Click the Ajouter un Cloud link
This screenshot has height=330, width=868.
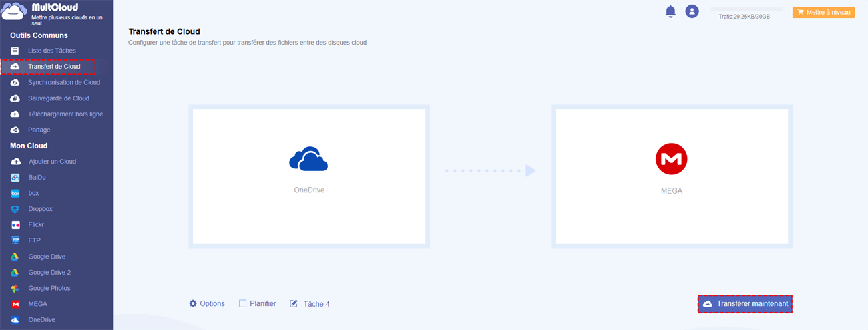point(52,162)
